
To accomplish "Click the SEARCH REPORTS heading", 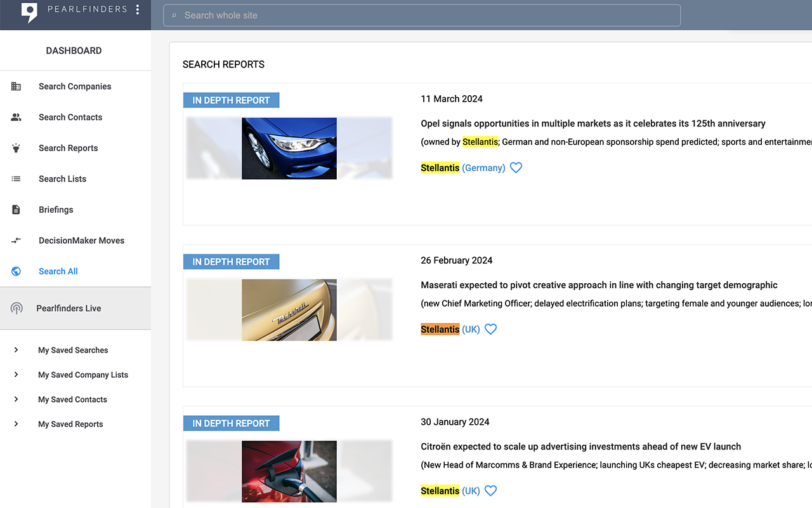I will 223,64.
